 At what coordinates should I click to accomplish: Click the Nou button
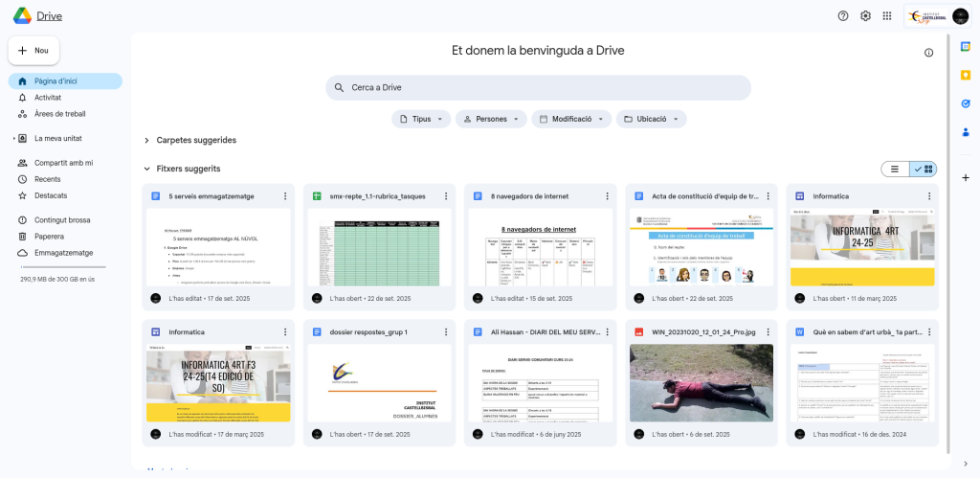click(x=33, y=50)
